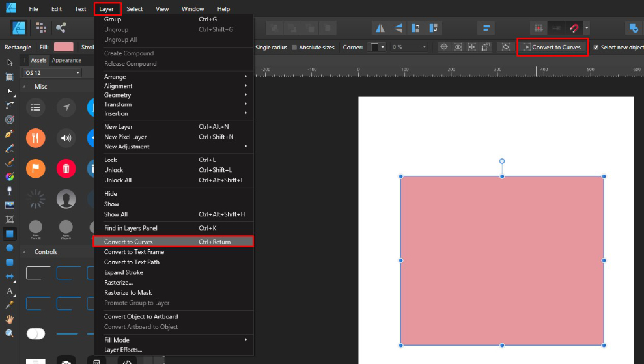Select the Artistic Text tool
This screenshot has height=364, width=644.
click(x=10, y=291)
